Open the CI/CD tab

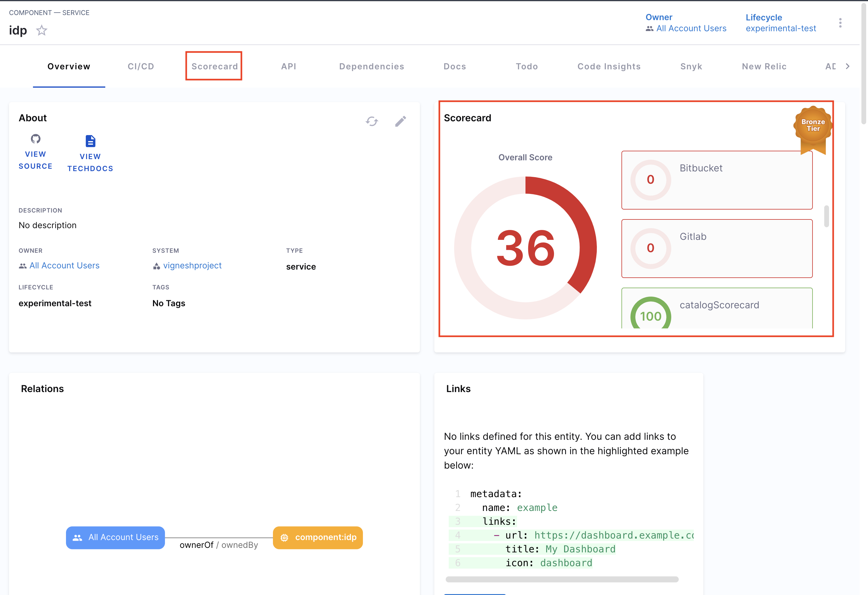coord(141,67)
